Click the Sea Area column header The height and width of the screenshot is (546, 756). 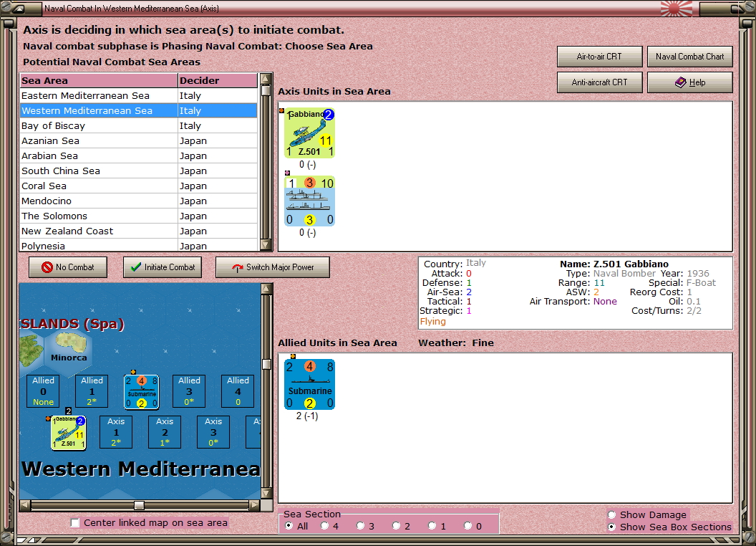tap(99, 81)
